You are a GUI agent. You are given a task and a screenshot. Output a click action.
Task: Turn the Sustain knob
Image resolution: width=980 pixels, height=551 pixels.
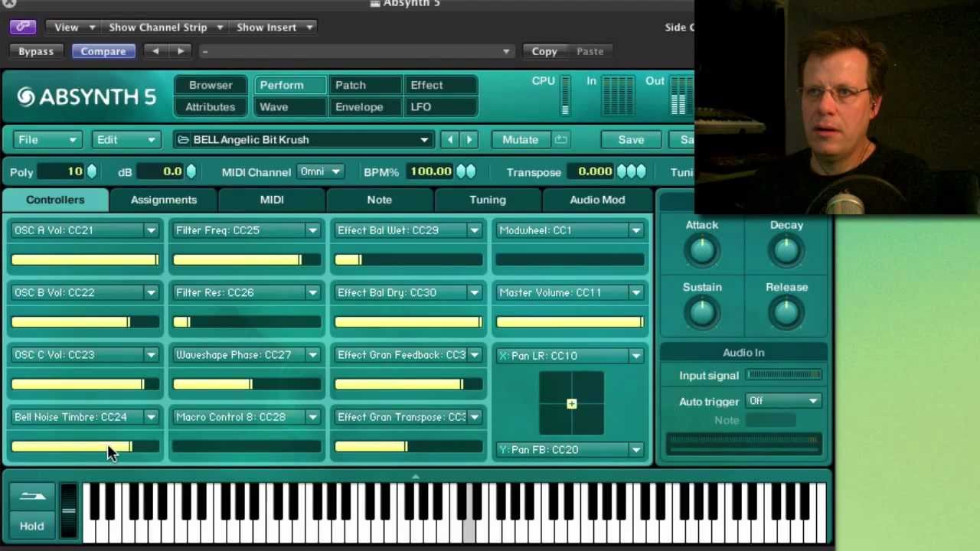(x=702, y=312)
